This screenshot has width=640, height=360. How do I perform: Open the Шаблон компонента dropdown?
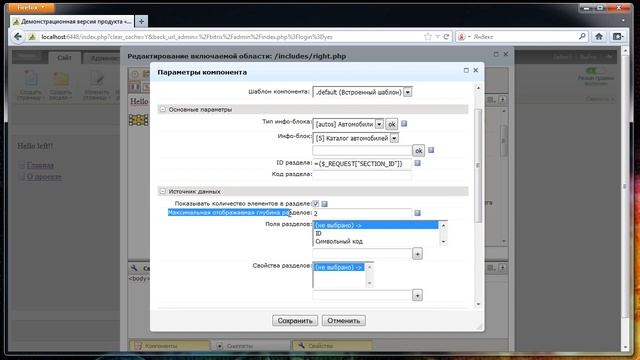pos(407,92)
